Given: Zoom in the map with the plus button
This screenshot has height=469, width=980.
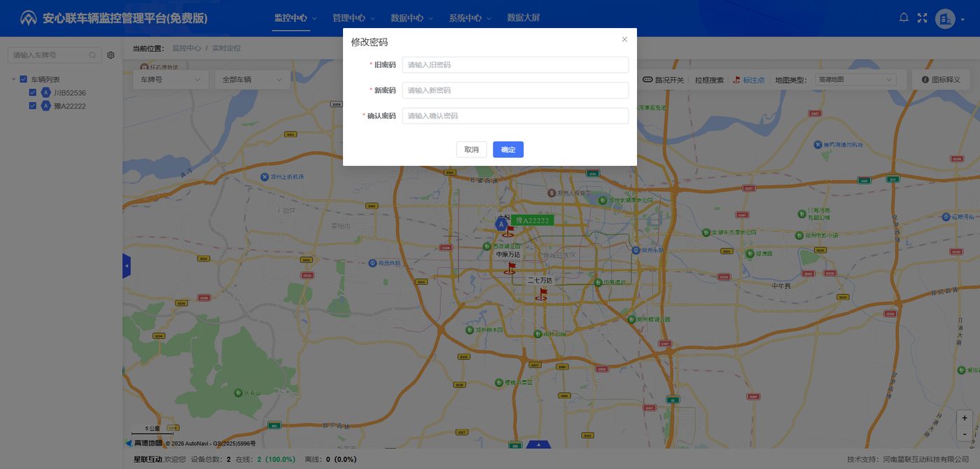Looking at the screenshot, I should (965, 418).
